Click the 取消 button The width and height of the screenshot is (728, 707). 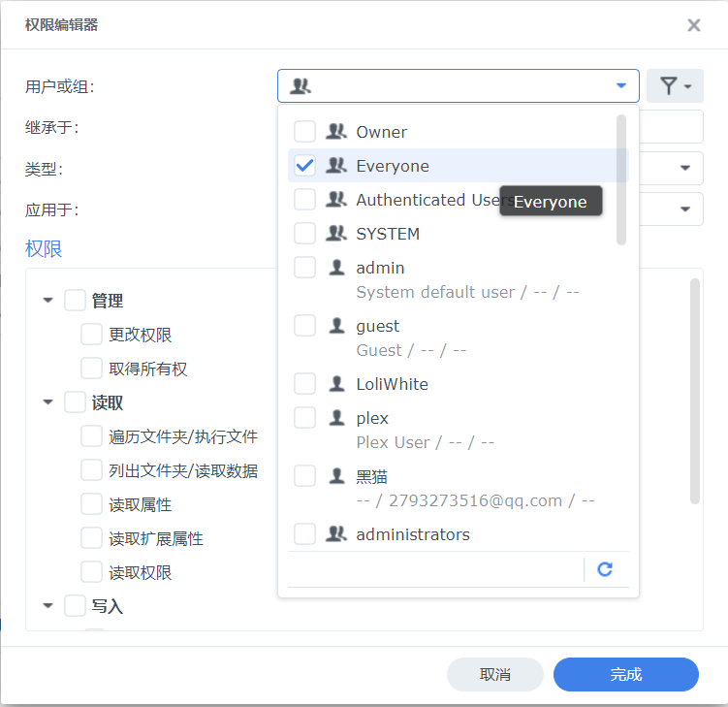pyautogui.click(x=495, y=675)
